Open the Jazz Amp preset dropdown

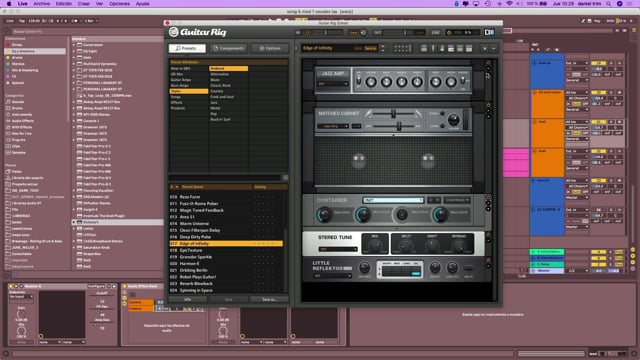pyautogui.click(x=333, y=84)
